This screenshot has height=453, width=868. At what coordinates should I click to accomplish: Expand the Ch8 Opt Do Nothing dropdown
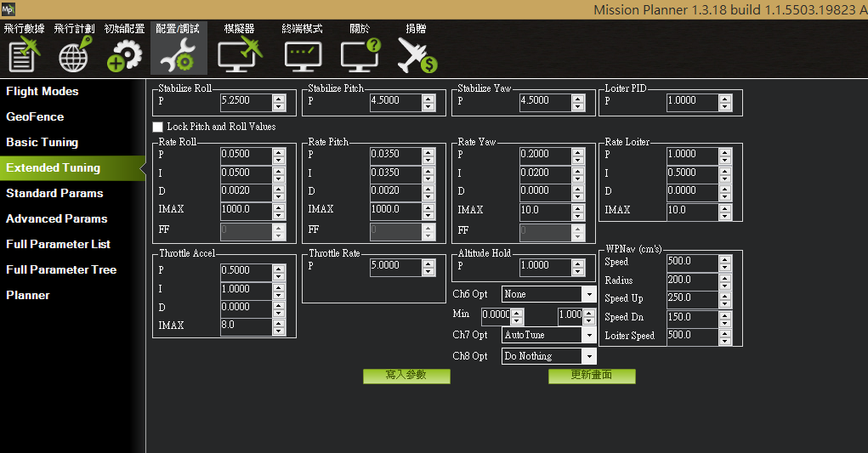pos(588,356)
